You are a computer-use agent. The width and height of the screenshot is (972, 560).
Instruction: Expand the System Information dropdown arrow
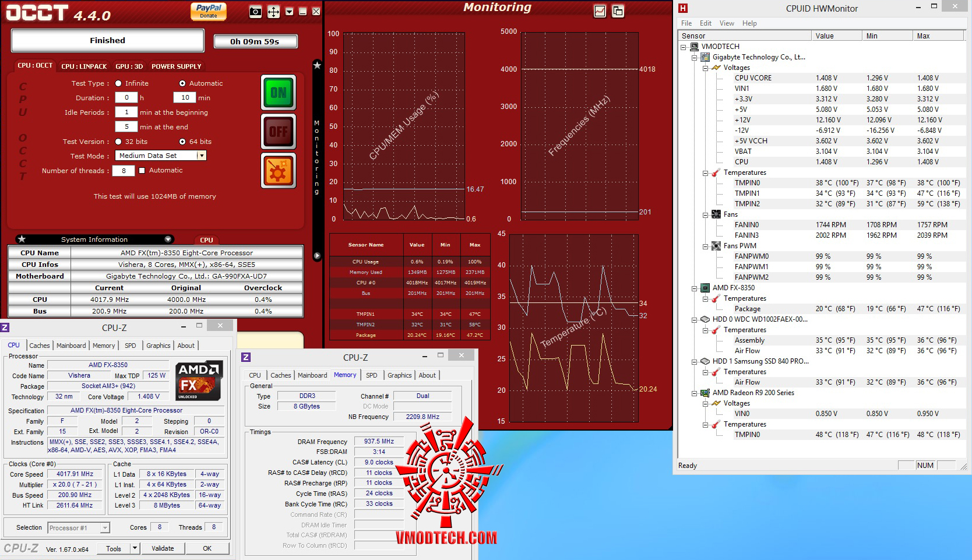(168, 239)
